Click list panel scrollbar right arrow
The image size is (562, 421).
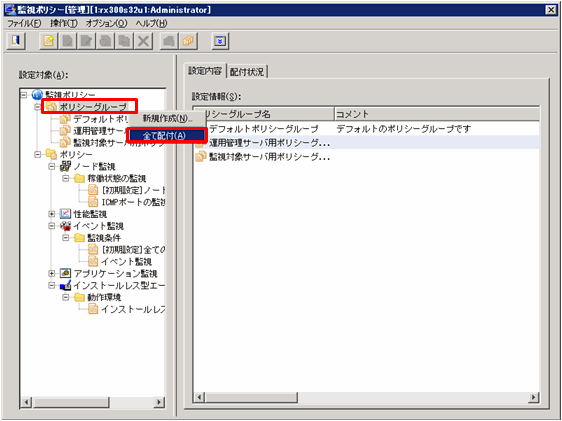(533, 397)
